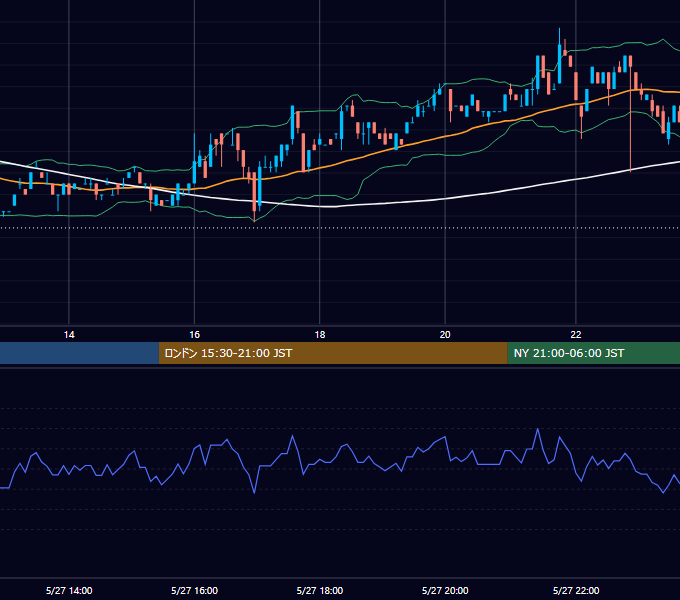Click the 18 hour axis label
The height and width of the screenshot is (600, 680).
click(320, 335)
